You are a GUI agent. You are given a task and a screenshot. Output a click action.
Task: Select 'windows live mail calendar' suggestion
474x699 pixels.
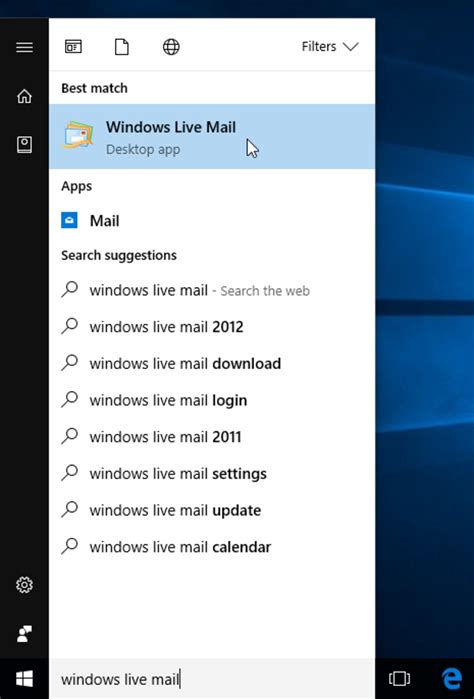coord(212,547)
